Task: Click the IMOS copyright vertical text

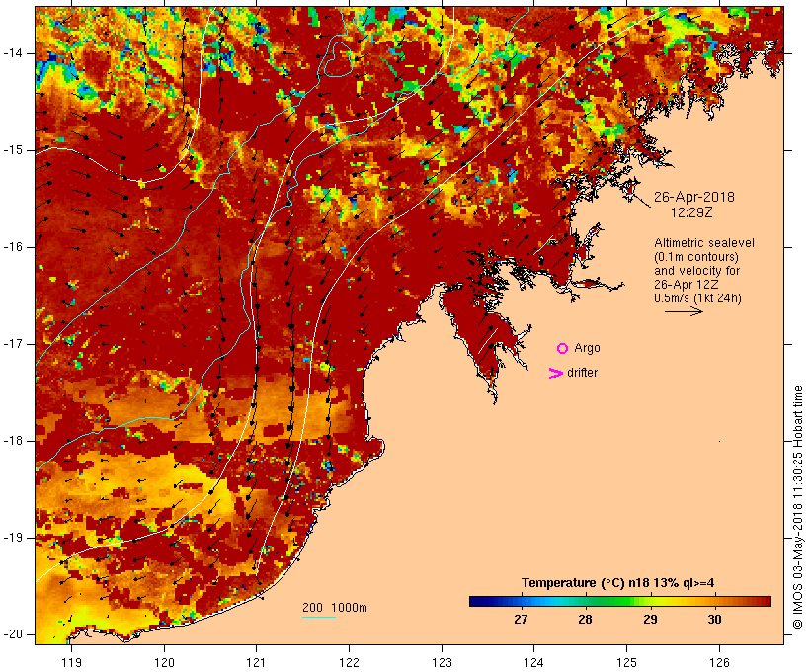Action: click(x=798, y=508)
